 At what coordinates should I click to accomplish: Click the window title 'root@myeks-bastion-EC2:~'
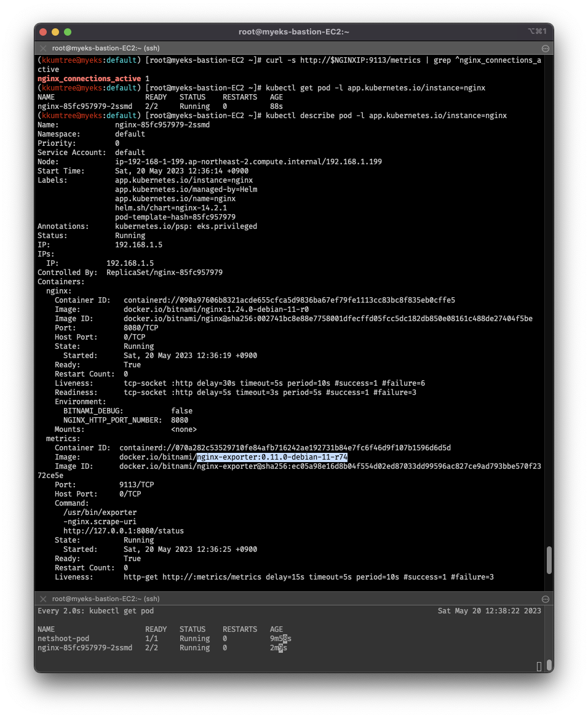(x=293, y=32)
